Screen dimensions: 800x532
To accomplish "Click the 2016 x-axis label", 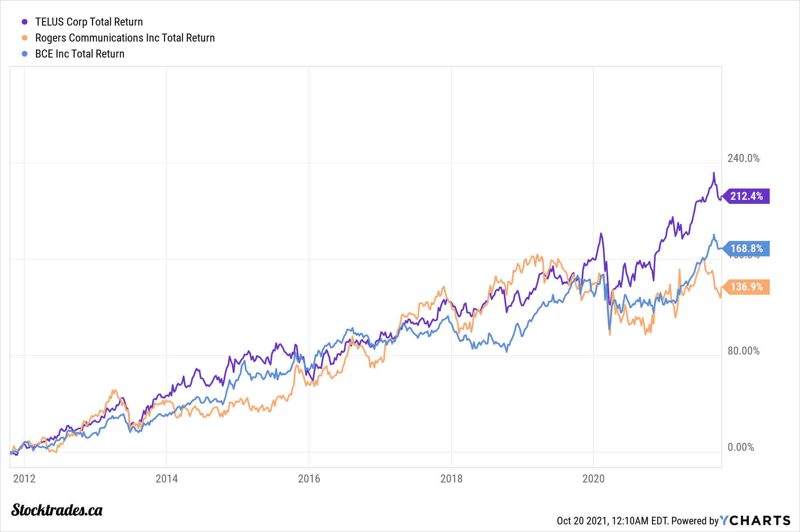I will 309,479.
